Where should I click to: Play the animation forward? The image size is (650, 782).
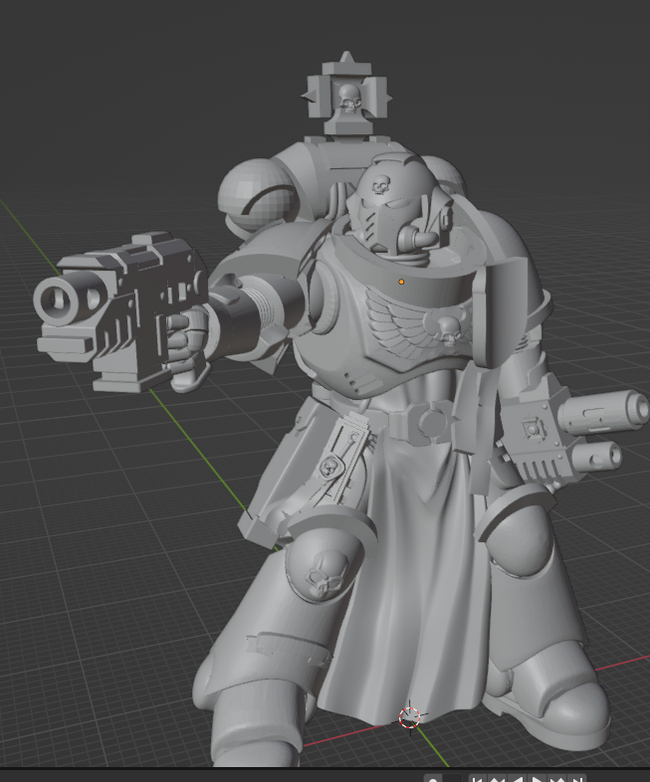(537, 780)
